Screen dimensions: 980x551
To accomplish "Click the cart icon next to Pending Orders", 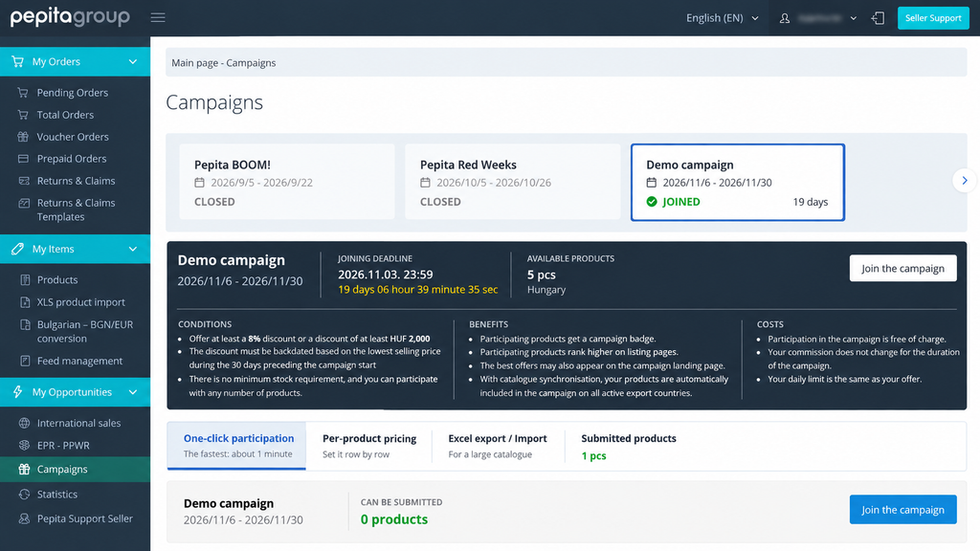I will (23, 93).
